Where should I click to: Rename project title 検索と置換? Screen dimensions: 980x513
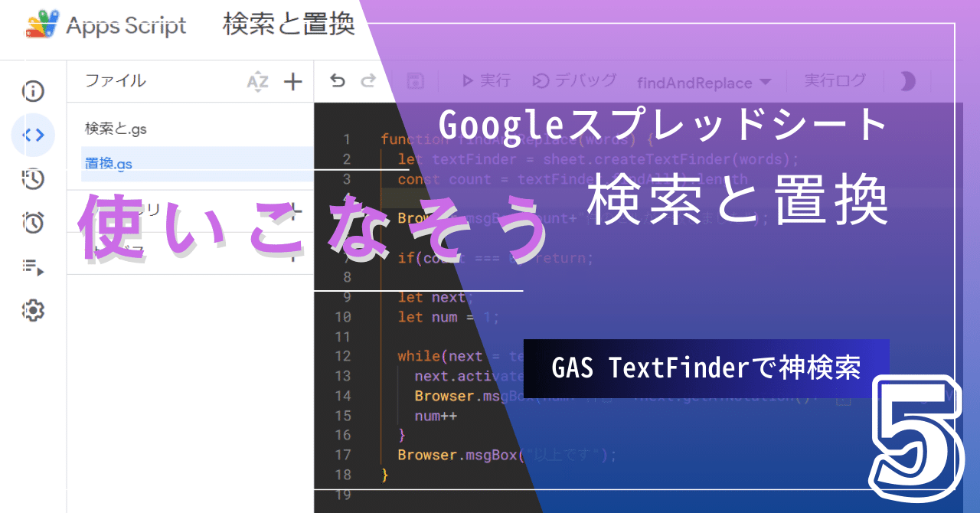click(289, 25)
